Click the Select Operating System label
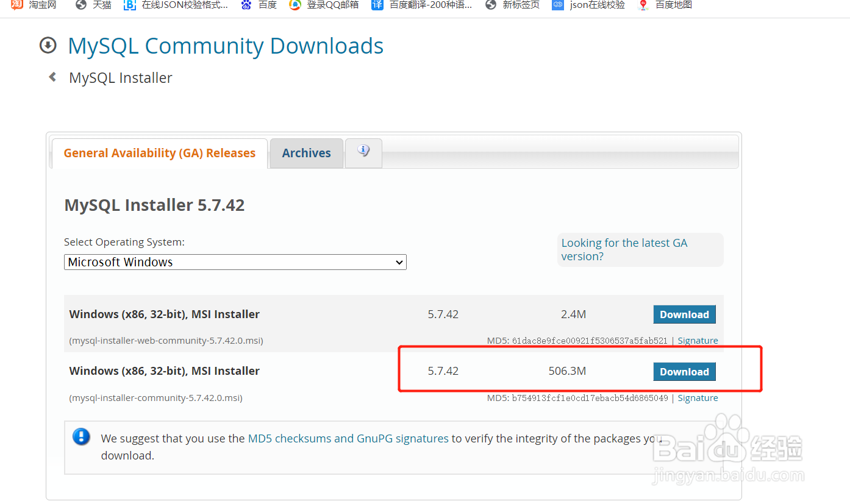 tap(124, 242)
